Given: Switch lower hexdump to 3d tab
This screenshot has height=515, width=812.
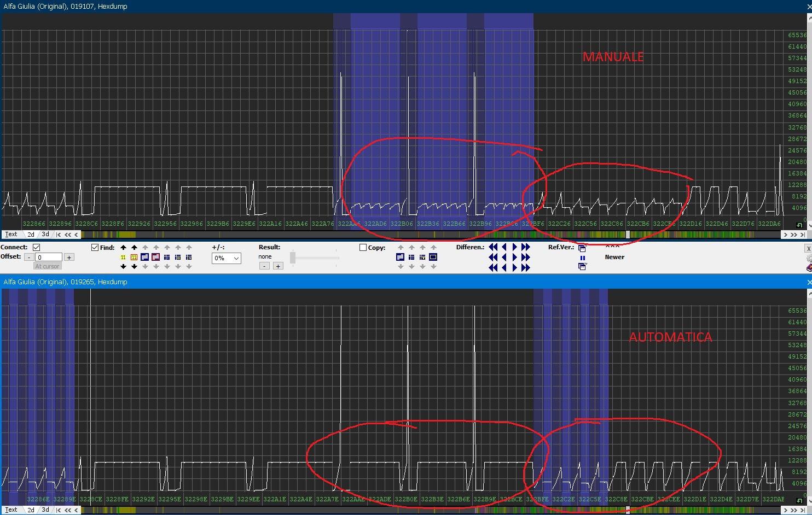Looking at the screenshot, I should click(45, 510).
